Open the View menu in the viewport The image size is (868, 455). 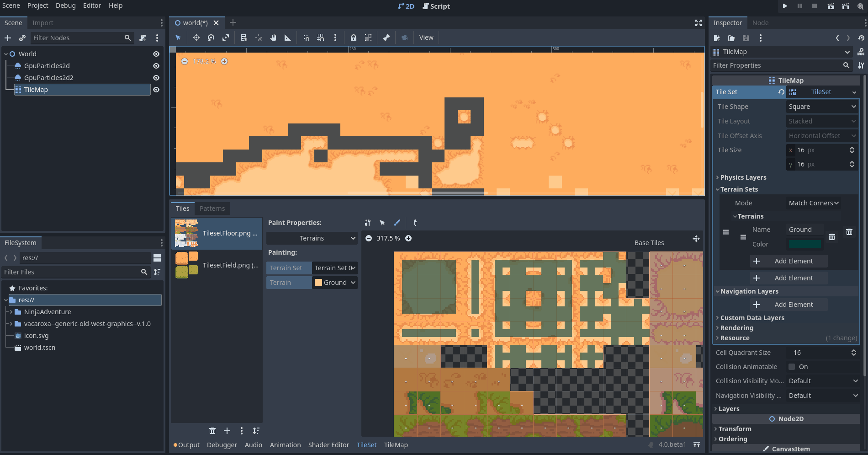(x=426, y=37)
